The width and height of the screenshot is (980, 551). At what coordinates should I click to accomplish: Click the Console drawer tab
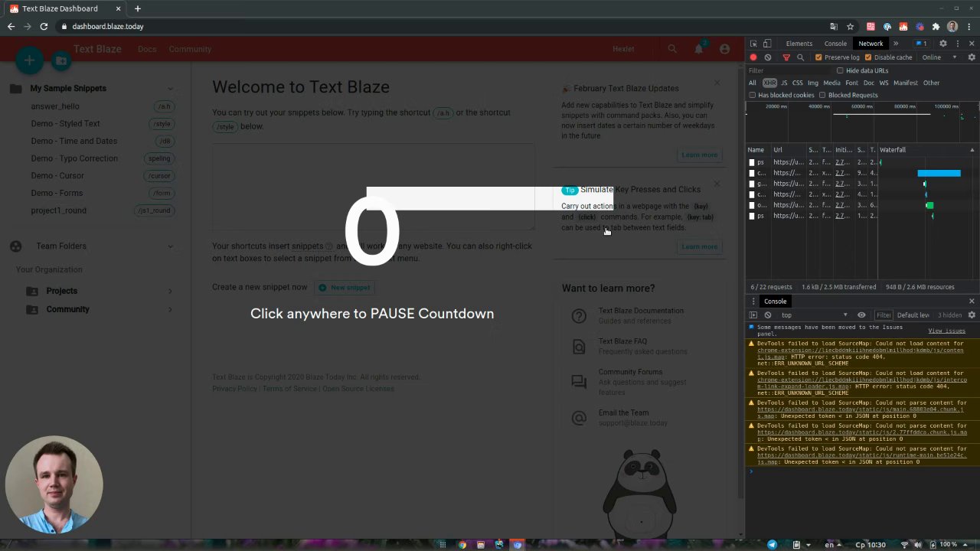click(775, 302)
